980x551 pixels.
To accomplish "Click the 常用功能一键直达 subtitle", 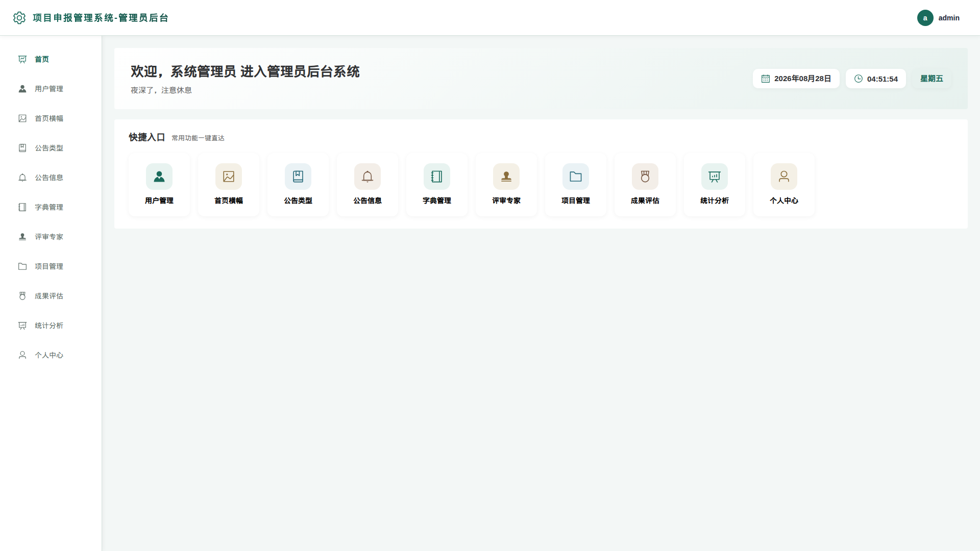I will 198,138.
